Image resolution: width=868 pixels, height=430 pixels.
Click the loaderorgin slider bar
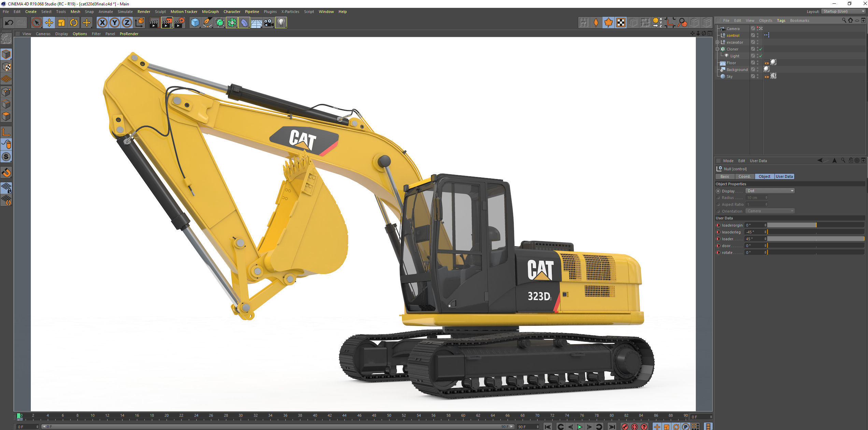click(x=816, y=225)
